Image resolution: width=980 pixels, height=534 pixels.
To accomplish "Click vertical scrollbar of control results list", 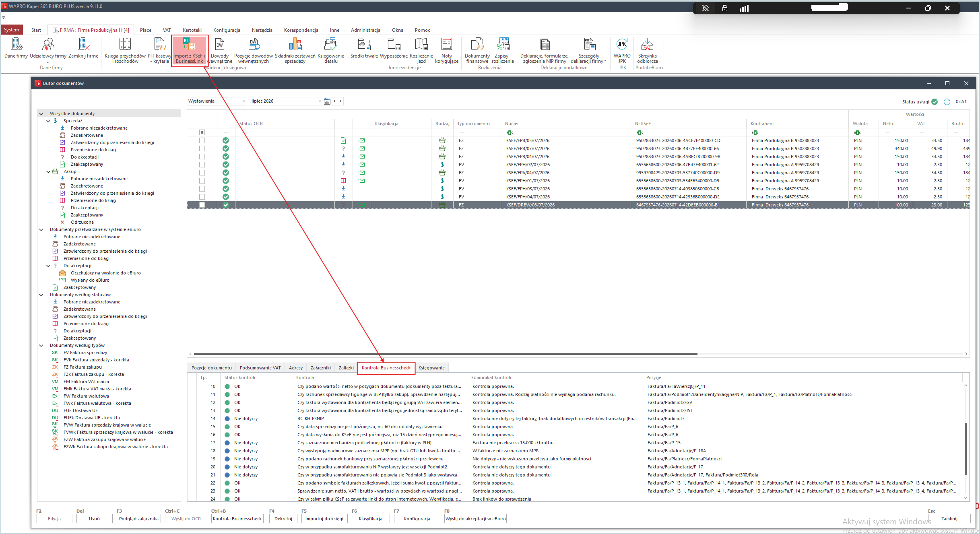I will [966, 449].
